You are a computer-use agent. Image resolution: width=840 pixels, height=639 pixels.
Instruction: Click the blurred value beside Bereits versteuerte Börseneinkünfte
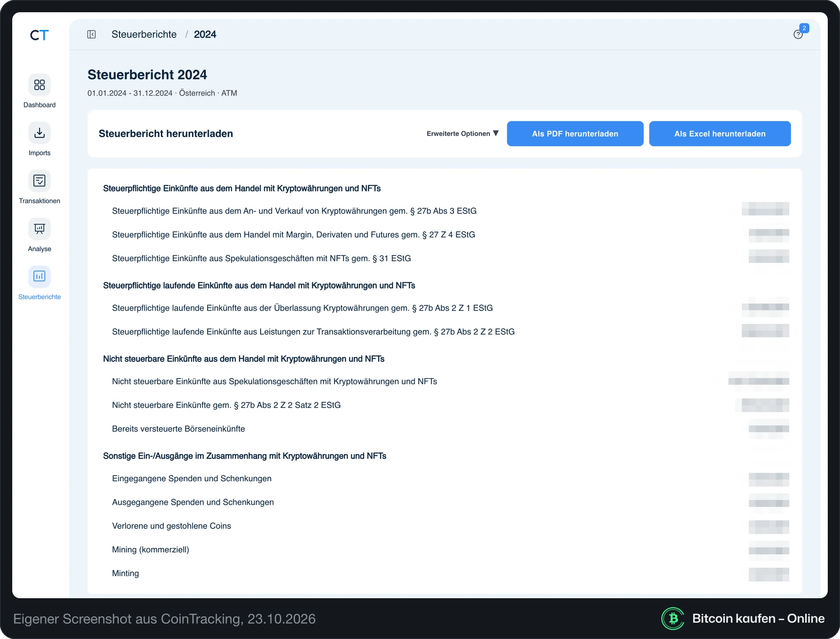click(x=769, y=429)
